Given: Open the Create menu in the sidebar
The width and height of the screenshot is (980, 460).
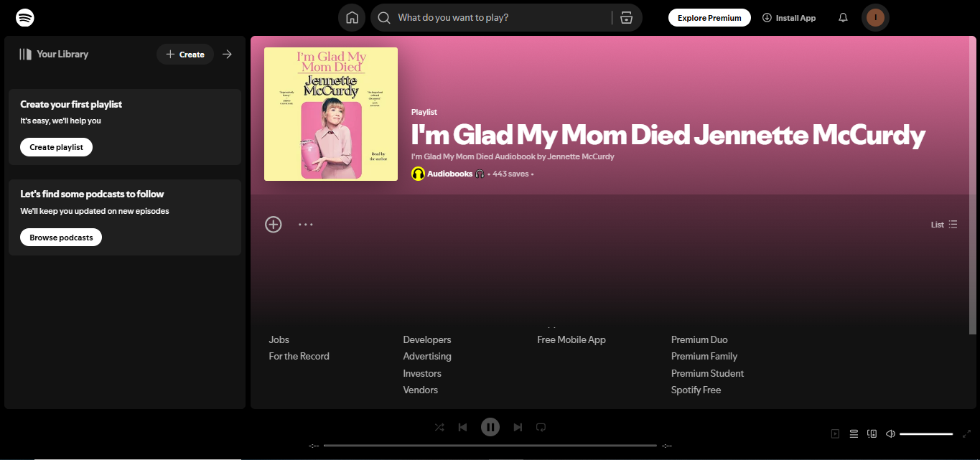Looking at the screenshot, I should tap(185, 54).
